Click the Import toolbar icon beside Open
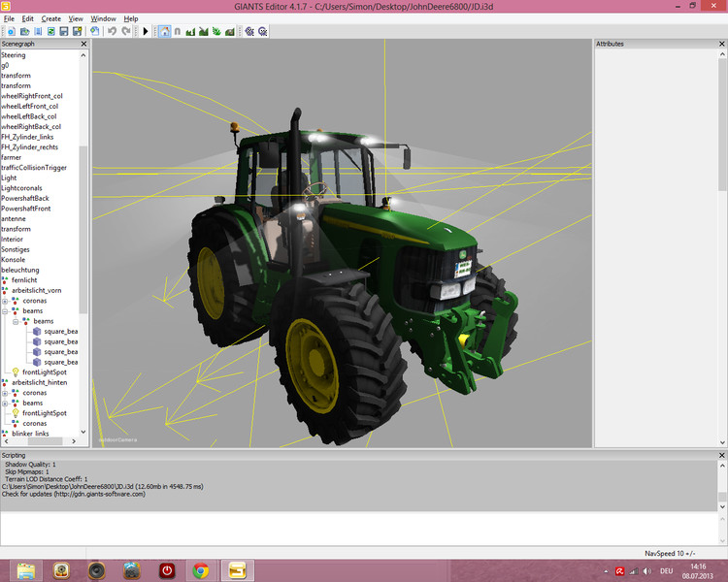Image resolution: width=728 pixels, height=582 pixels. click(38, 31)
